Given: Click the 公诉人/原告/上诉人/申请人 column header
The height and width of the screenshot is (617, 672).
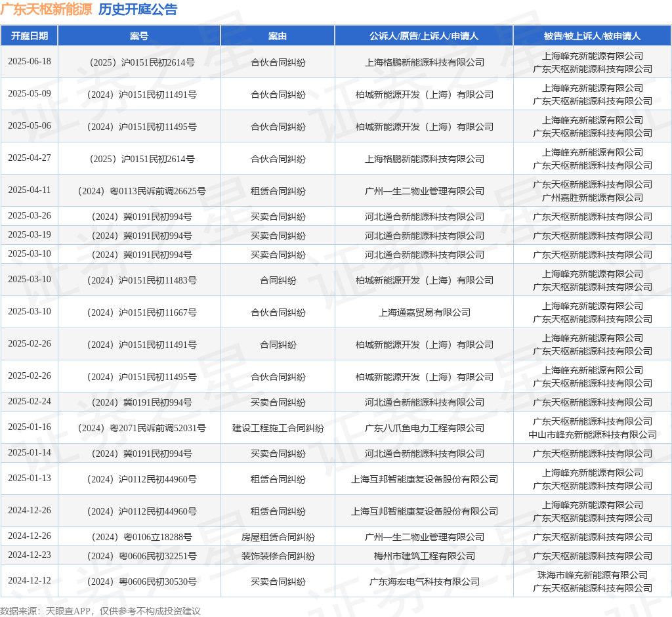Looking at the screenshot, I should [x=424, y=36].
